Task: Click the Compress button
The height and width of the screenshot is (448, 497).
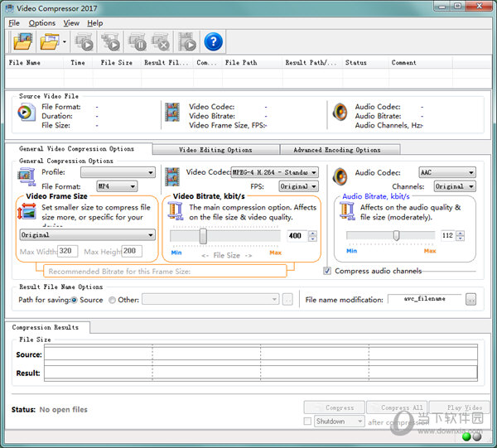Action: [x=334, y=407]
